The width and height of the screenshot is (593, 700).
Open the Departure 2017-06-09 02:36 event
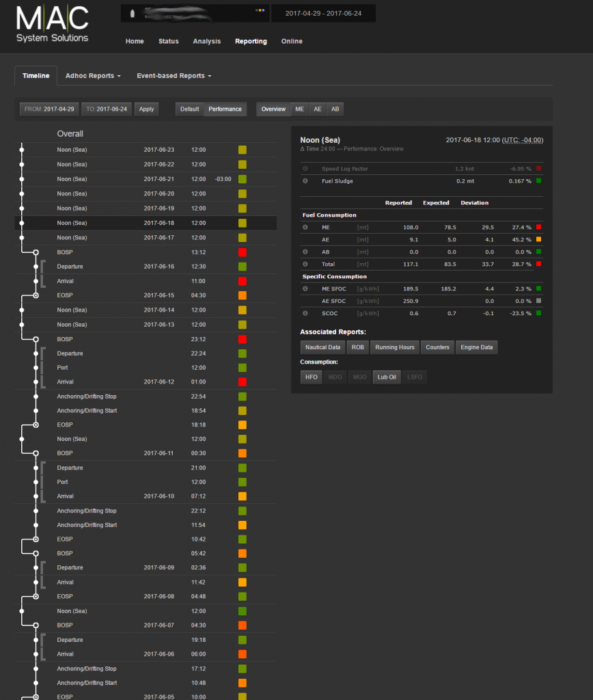click(146, 568)
